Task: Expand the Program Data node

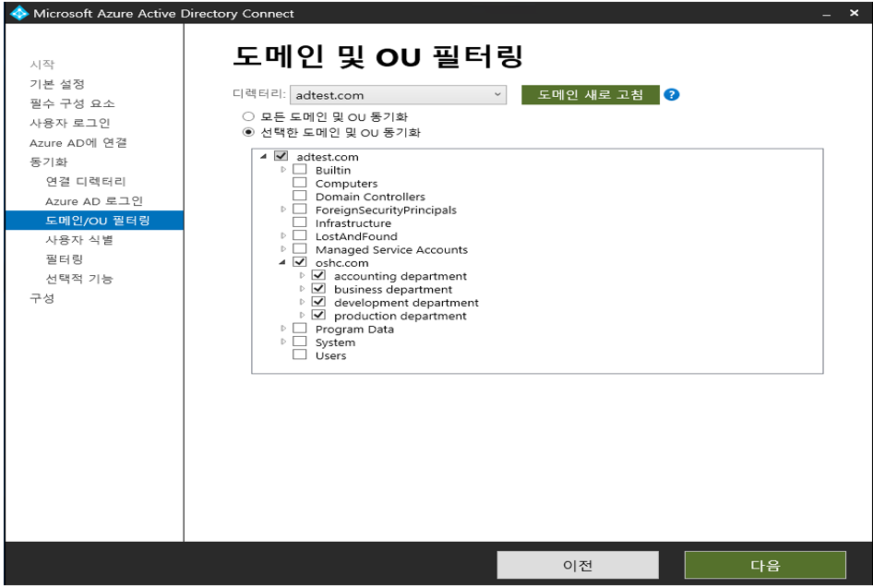Action: (x=283, y=329)
